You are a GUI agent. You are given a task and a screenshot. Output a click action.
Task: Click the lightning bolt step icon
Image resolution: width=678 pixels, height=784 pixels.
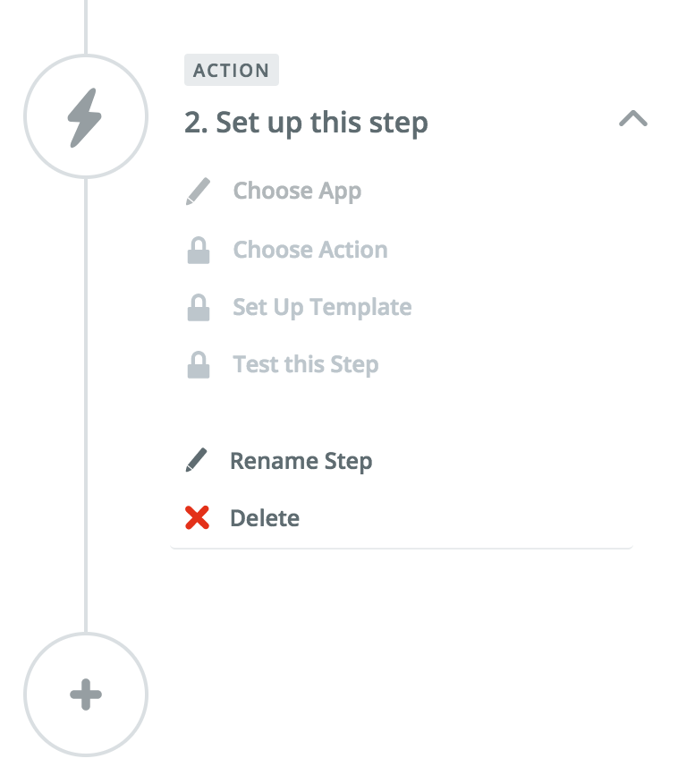coord(86,116)
